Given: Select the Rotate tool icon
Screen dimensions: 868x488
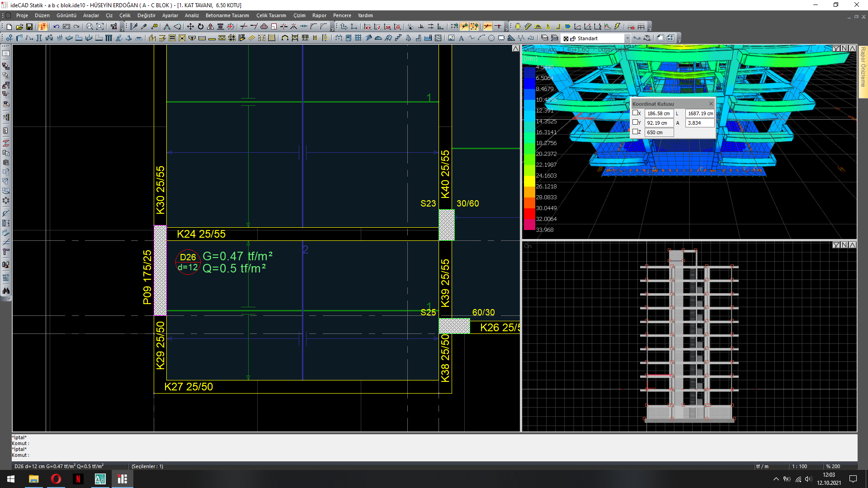Looking at the screenshot, I should tap(200, 27).
